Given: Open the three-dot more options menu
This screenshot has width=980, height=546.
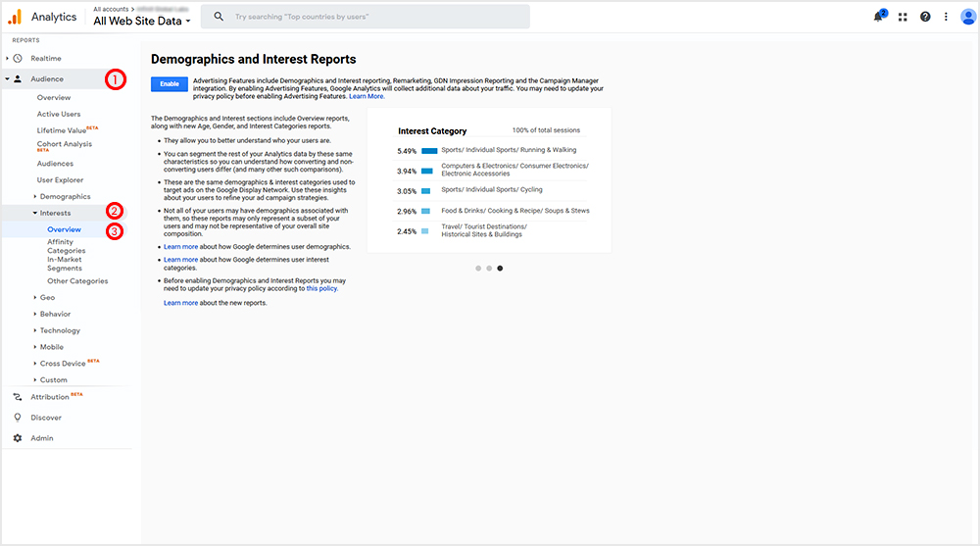Looking at the screenshot, I should 946,17.
